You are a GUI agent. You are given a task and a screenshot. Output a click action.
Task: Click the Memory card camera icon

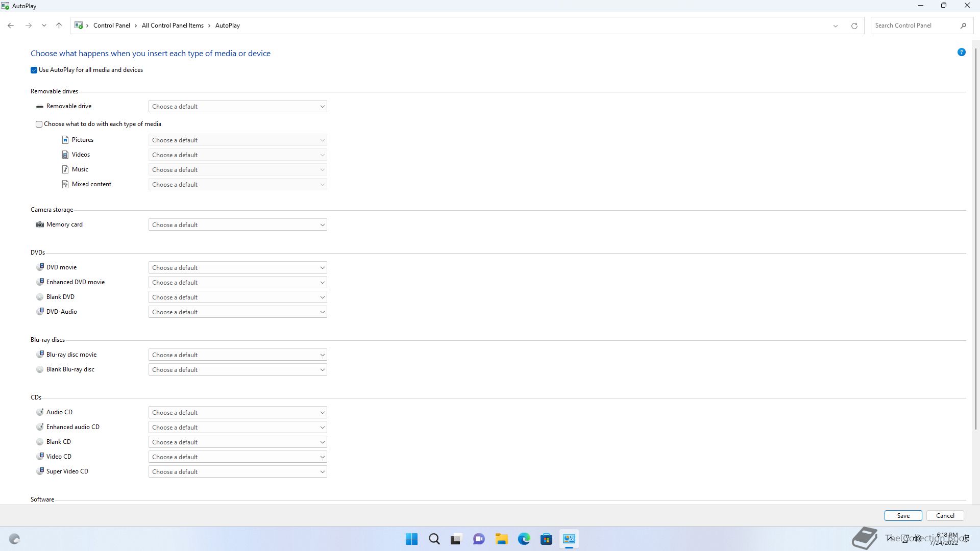tap(40, 224)
